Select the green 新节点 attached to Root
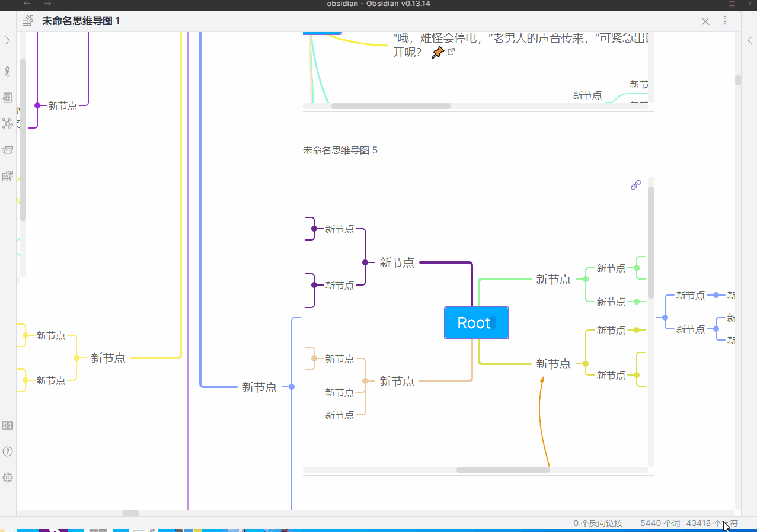757x532 pixels. [x=553, y=279]
